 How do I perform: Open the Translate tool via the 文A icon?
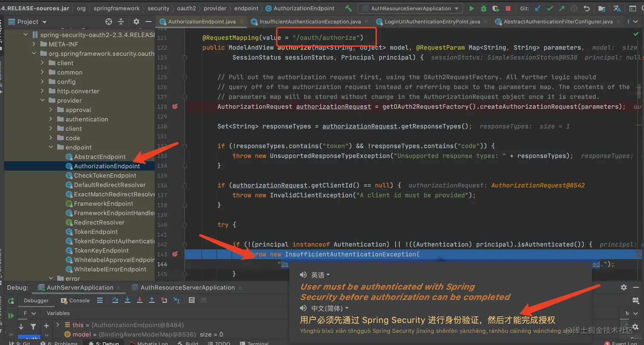616,8
